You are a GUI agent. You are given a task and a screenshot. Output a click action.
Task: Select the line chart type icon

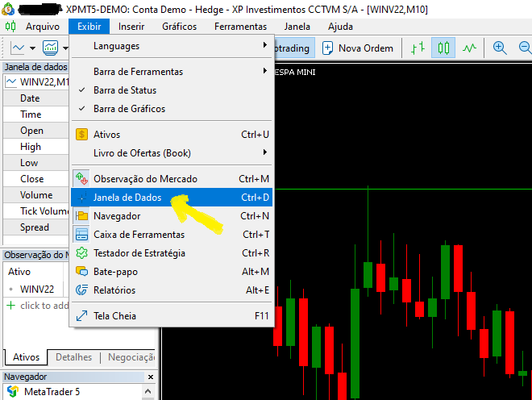coord(469,48)
